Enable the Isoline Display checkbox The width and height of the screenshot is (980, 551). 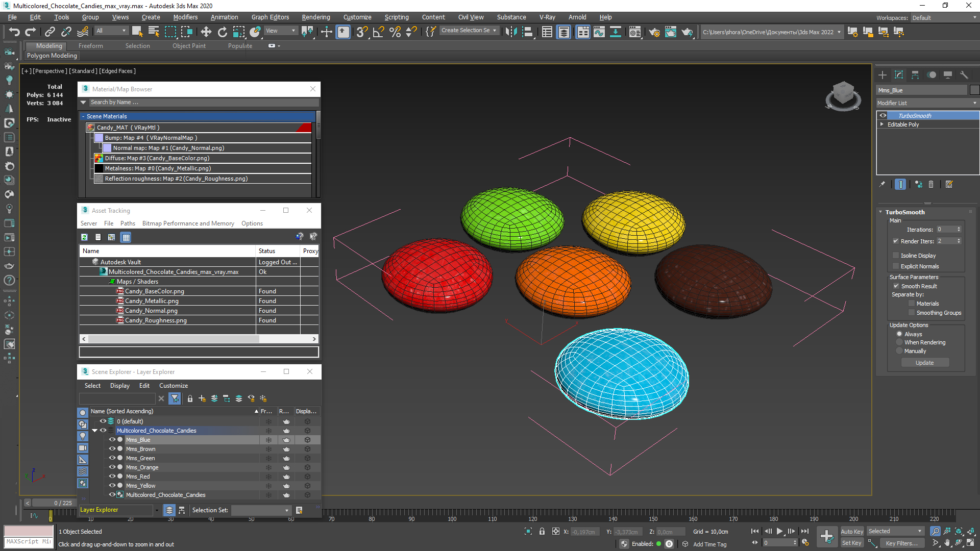[x=896, y=256]
